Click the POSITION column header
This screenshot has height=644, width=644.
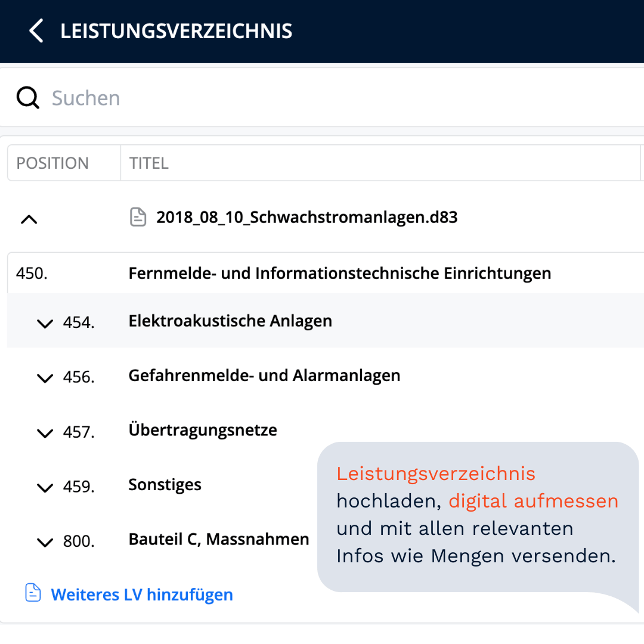52,162
